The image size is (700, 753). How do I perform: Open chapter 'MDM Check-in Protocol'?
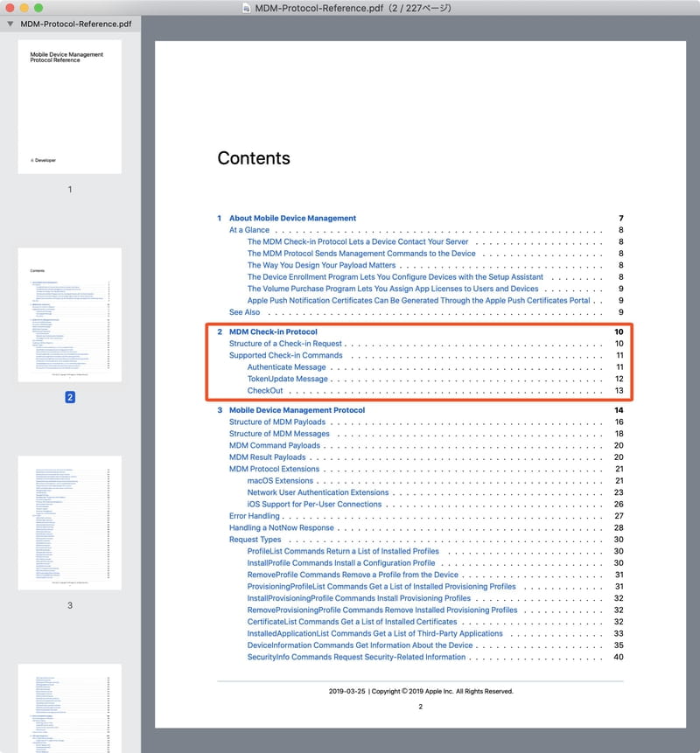coord(273,331)
